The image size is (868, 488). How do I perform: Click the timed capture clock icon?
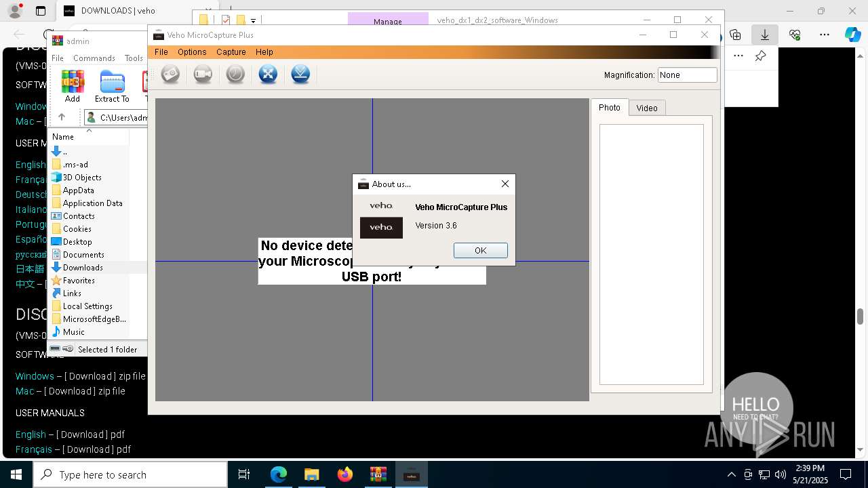pos(235,74)
